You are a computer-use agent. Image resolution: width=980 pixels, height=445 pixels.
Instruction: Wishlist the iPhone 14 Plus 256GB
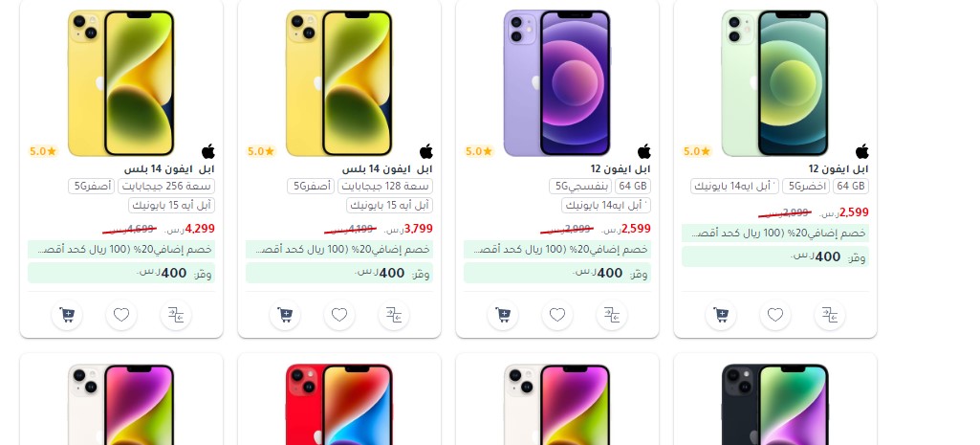pyautogui.click(x=121, y=315)
